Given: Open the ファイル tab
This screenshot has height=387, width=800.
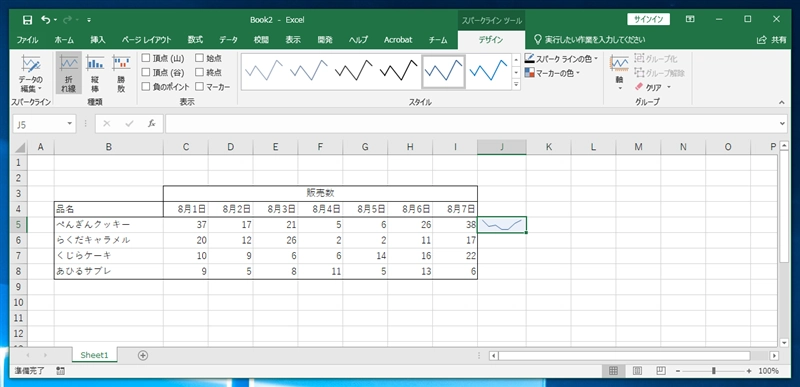Looking at the screenshot, I should coord(28,40).
